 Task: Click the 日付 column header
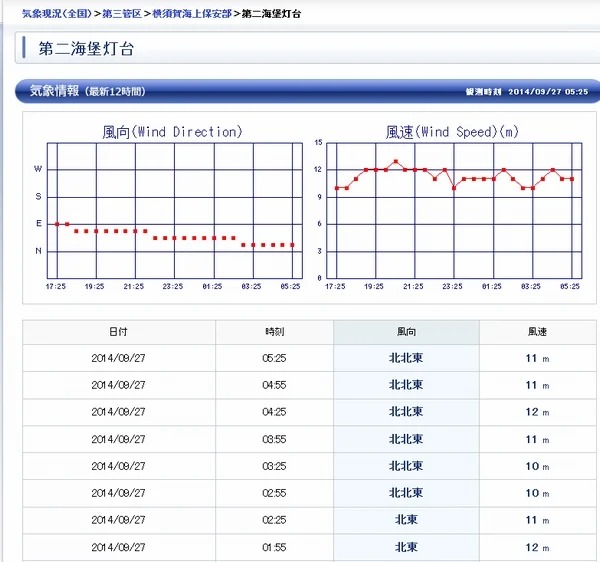(118, 331)
